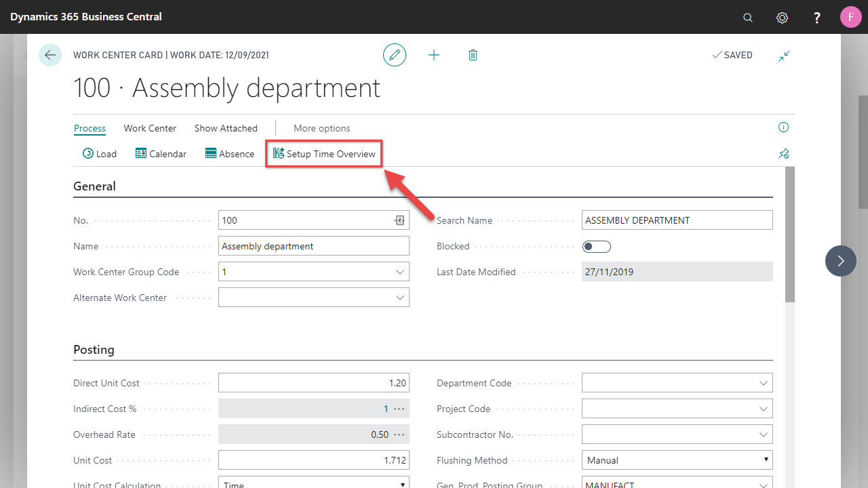Expand Work Center Group Code dropdown

tap(399, 272)
